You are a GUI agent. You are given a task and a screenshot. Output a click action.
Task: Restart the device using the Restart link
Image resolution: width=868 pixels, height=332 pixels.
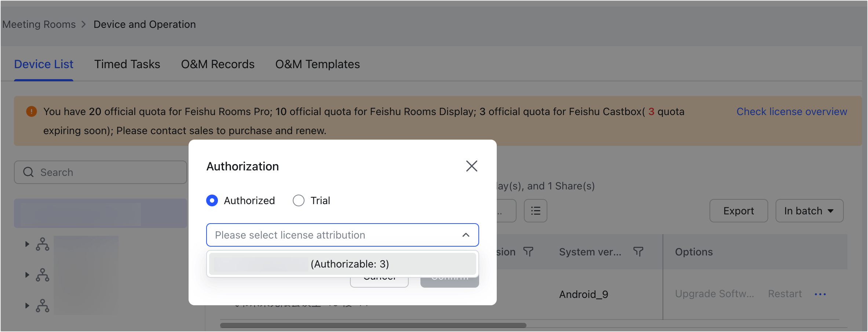pyautogui.click(x=785, y=294)
